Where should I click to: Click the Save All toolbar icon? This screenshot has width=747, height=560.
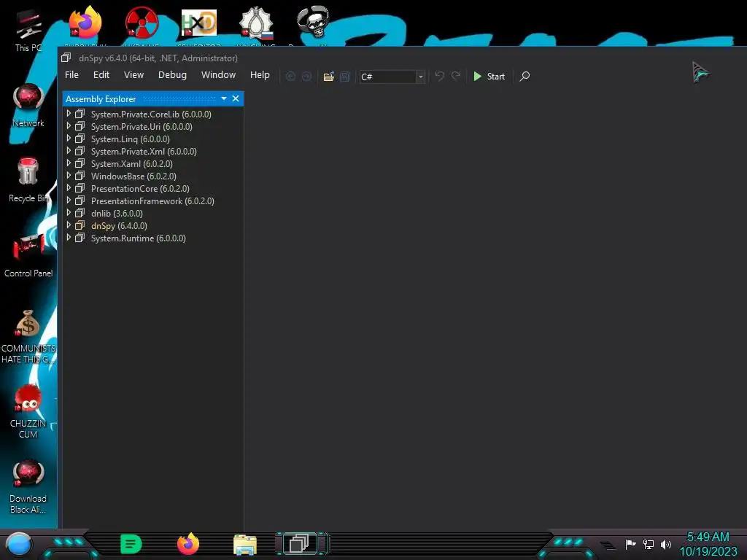(x=345, y=76)
